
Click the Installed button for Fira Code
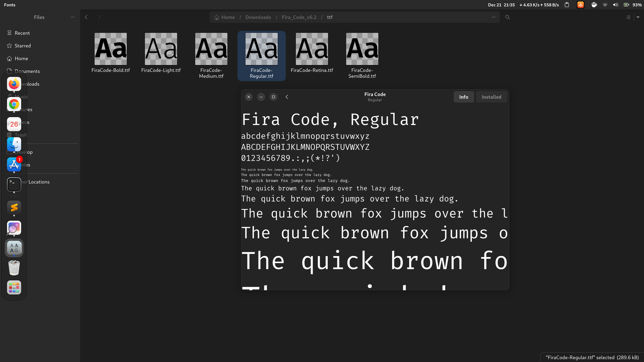tap(491, 97)
